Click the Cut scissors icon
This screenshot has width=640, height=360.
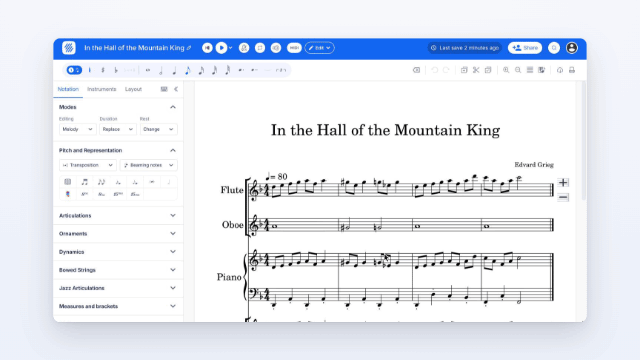pos(476,70)
